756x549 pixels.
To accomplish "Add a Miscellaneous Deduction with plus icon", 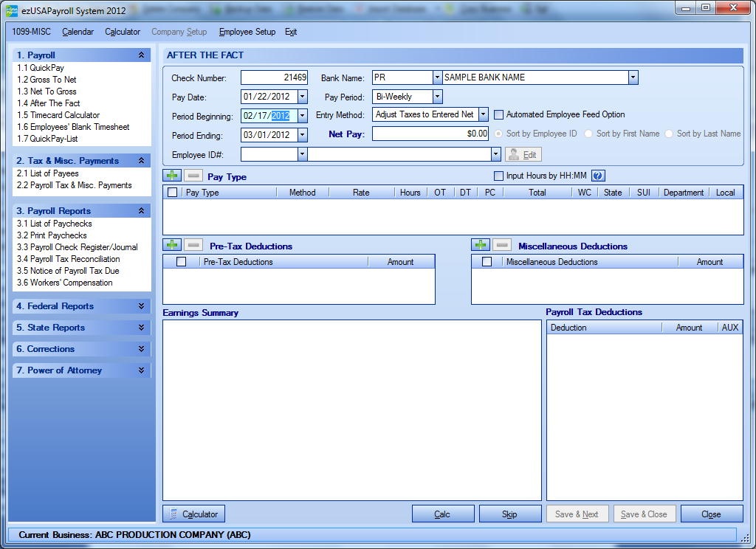I will point(481,245).
